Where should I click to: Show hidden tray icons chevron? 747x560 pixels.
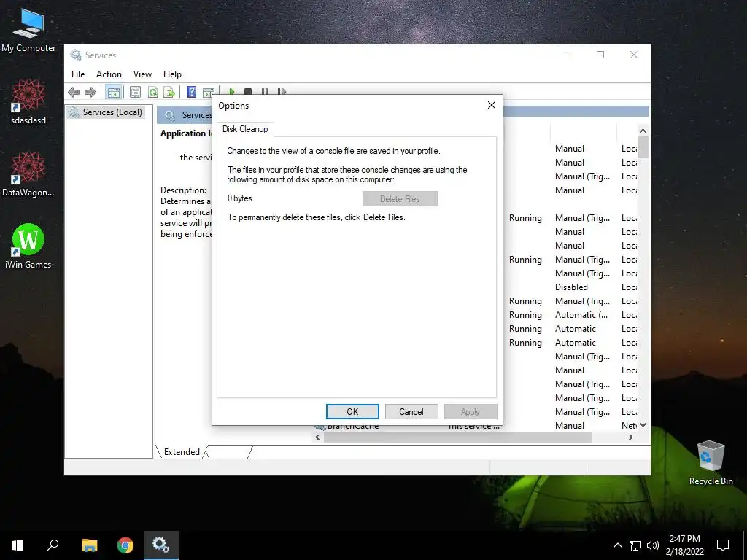click(x=617, y=545)
